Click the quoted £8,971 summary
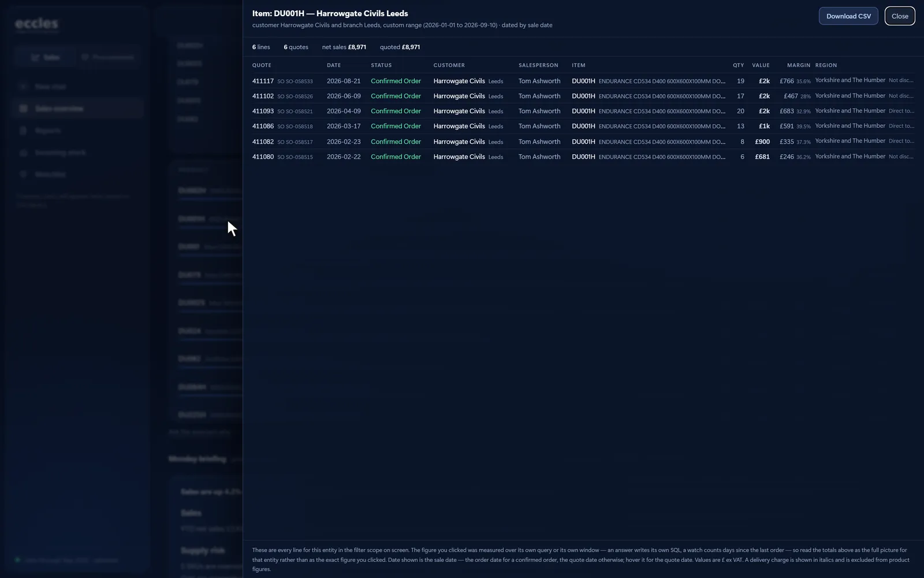 point(400,47)
